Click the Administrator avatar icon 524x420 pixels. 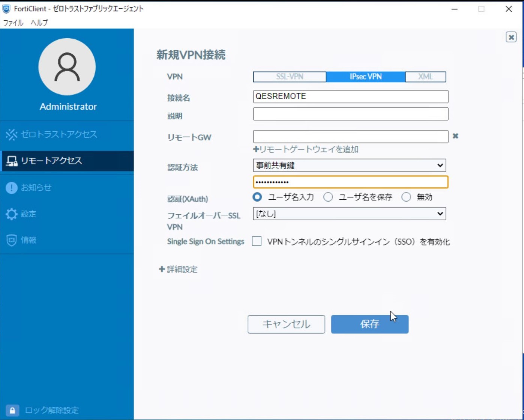67,67
